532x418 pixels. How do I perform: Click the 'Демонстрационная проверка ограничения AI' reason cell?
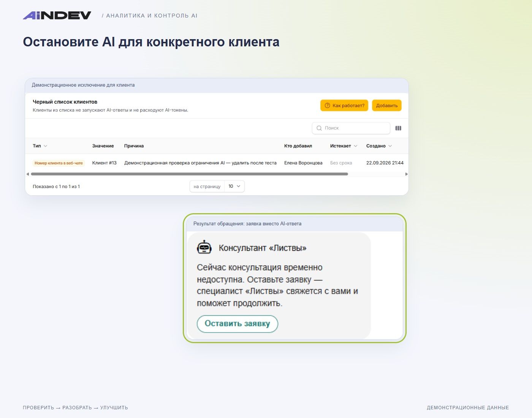point(200,163)
